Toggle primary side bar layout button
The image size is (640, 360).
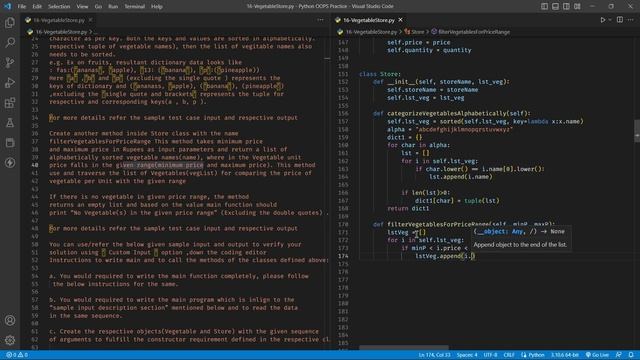(x=544, y=6)
